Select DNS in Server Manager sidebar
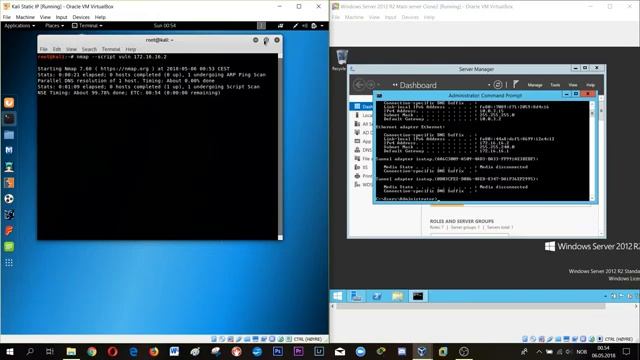Viewport: 640px width, 360px height. [362, 150]
